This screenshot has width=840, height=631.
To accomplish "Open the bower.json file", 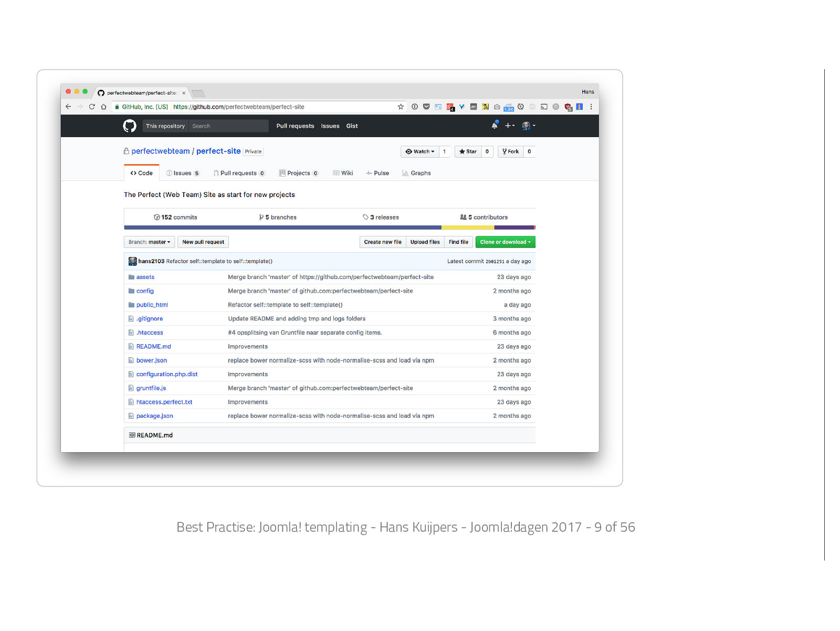I will tap(152, 360).
